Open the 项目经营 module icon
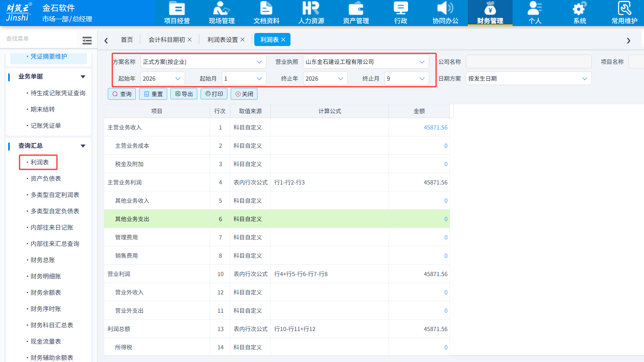The height and width of the screenshot is (362, 644). click(x=177, y=13)
